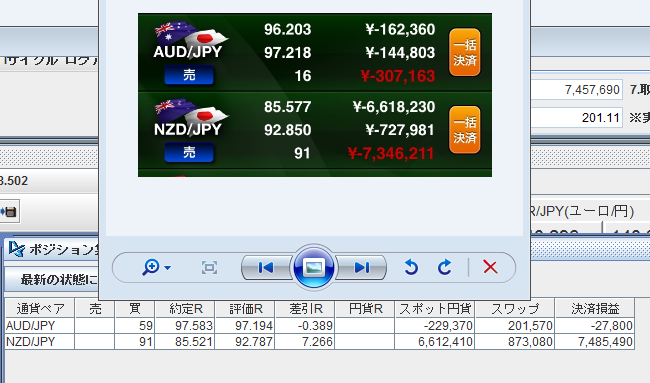Start the slideshow with center button
The width and height of the screenshot is (650, 383).
click(314, 267)
